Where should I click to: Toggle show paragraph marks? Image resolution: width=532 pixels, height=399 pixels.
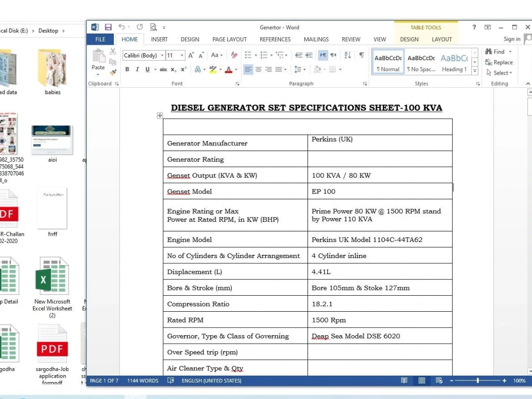362,55
